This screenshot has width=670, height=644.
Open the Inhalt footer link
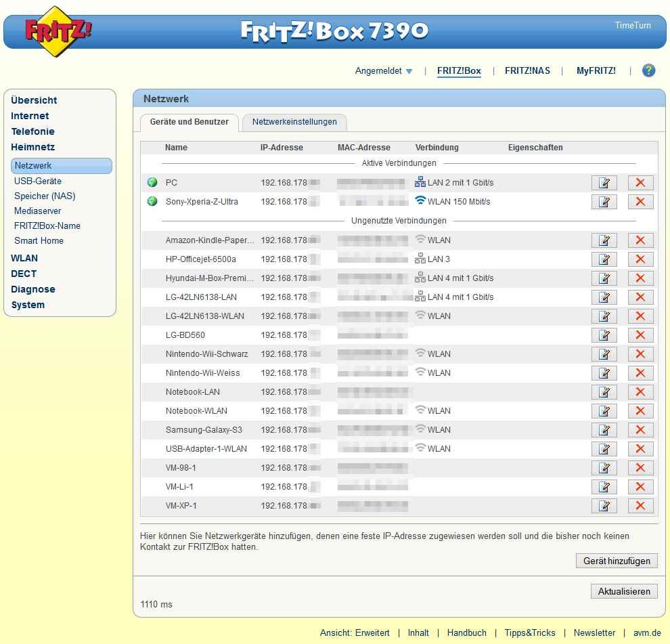pos(418,633)
